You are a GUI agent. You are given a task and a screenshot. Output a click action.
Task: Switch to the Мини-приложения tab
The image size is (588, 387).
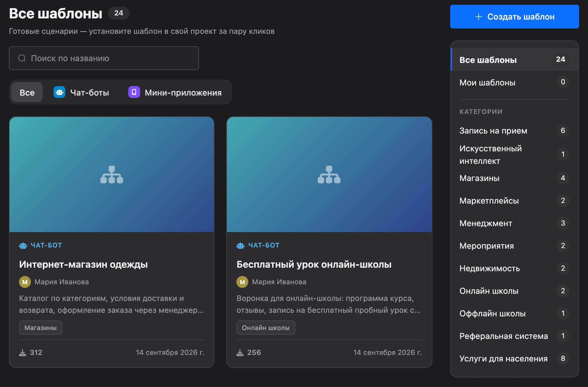pyautogui.click(x=175, y=92)
